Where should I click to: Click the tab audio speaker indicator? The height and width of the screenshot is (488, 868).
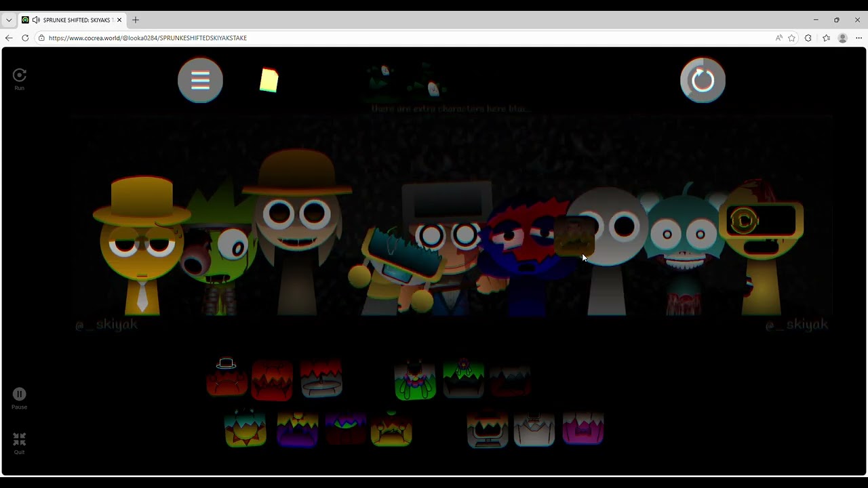click(x=36, y=20)
